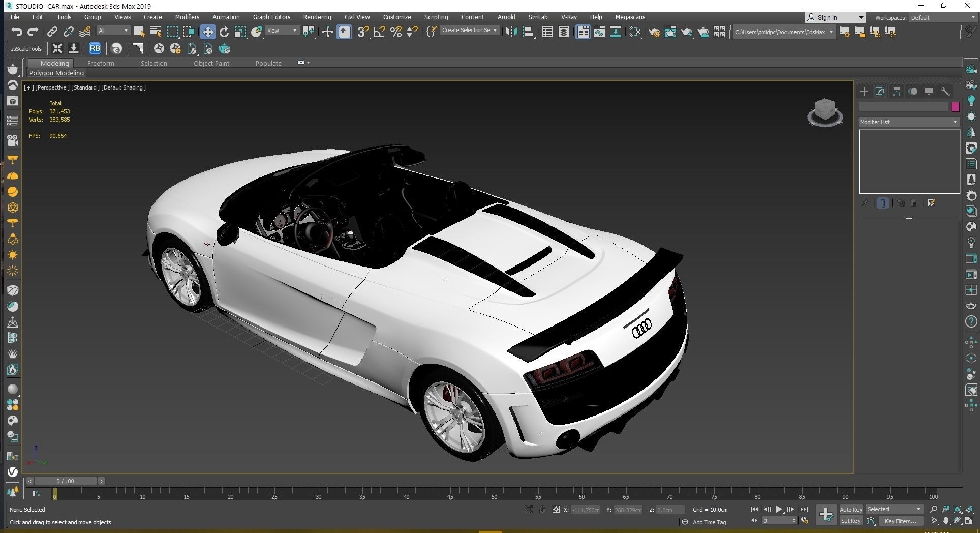Click the object color swatch

955,107
